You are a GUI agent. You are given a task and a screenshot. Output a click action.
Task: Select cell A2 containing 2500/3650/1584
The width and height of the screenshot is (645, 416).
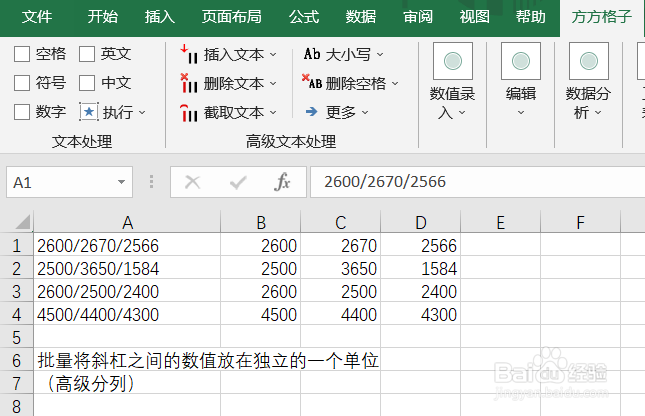tap(127, 268)
